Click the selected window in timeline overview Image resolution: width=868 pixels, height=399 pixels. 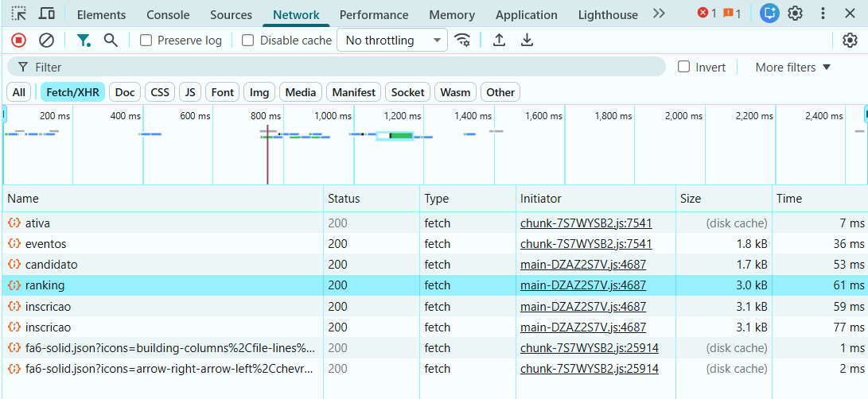click(x=395, y=136)
